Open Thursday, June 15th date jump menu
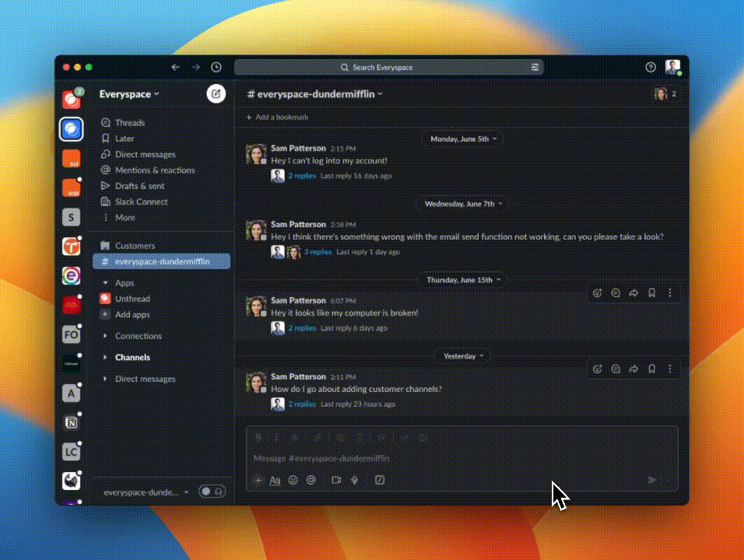The width and height of the screenshot is (744, 560). [462, 280]
